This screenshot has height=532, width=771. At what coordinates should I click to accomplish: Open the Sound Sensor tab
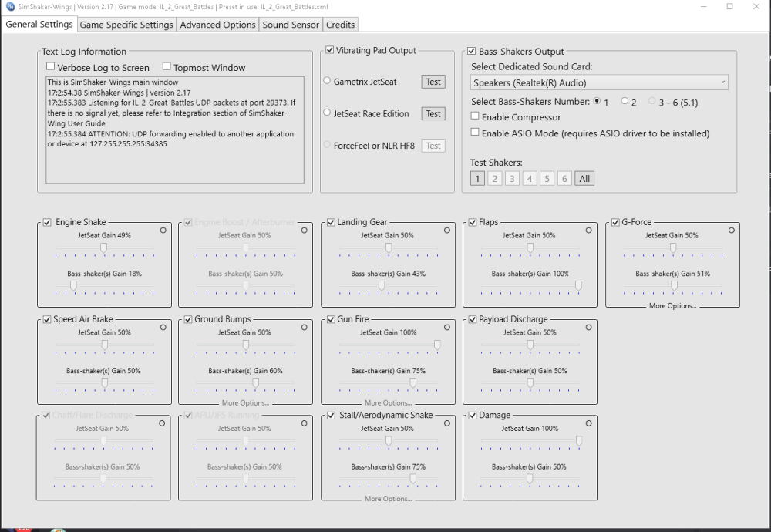[x=291, y=25]
